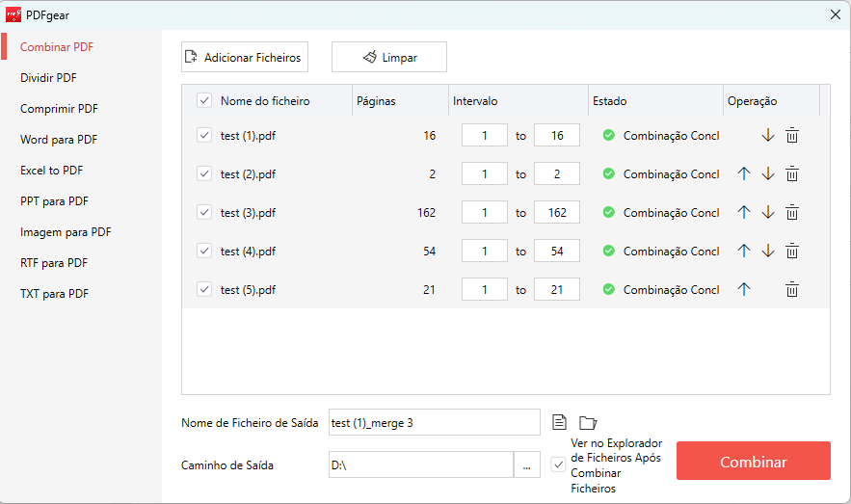Image resolution: width=851 pixels, height=504 pixels.
Task: Uncheck the test (2).pdf checkbox
Action: 204,174
